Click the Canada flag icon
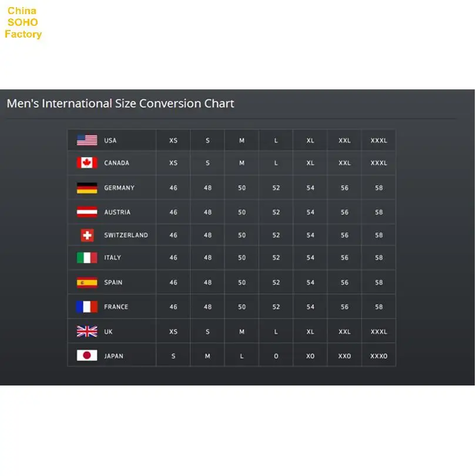476x476 pixels. [x=87, y=163]
